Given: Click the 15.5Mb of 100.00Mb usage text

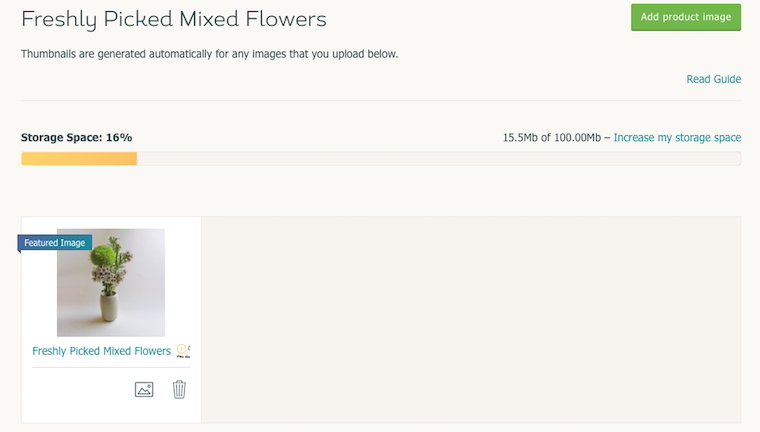Looking at the screenshot, I should (x=552, y=138).
